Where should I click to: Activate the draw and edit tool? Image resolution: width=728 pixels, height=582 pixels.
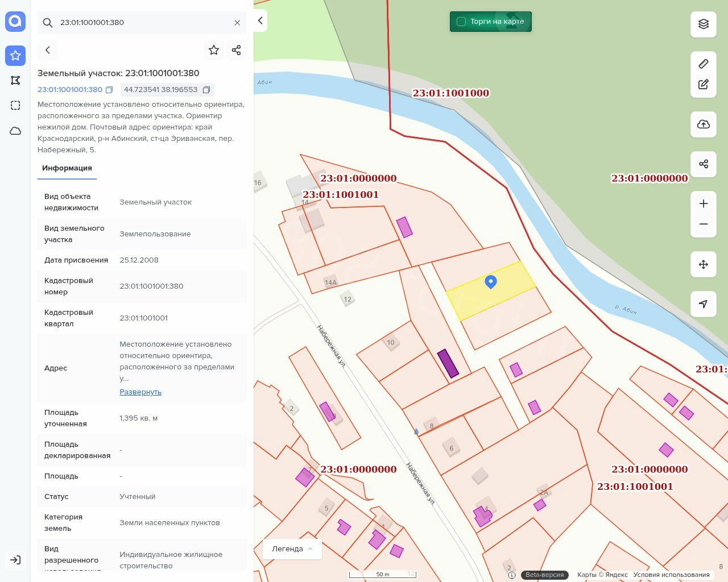click(x=704, y=85)
